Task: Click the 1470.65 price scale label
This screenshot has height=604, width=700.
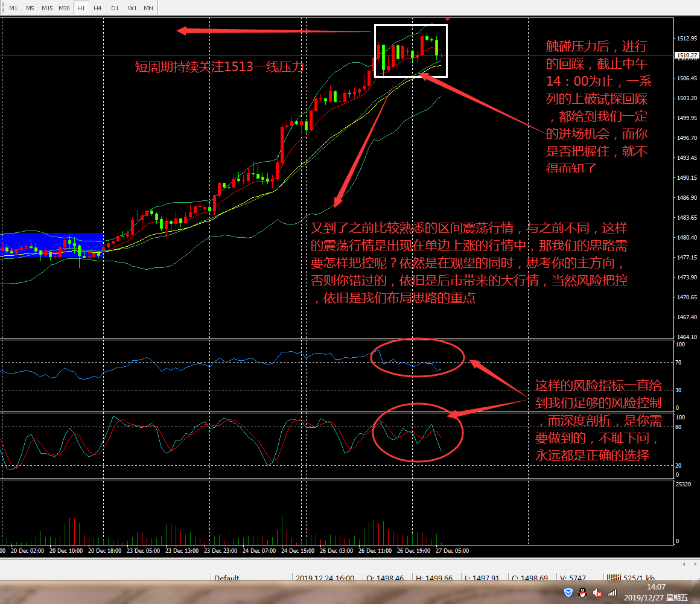Action: (687, 297)
